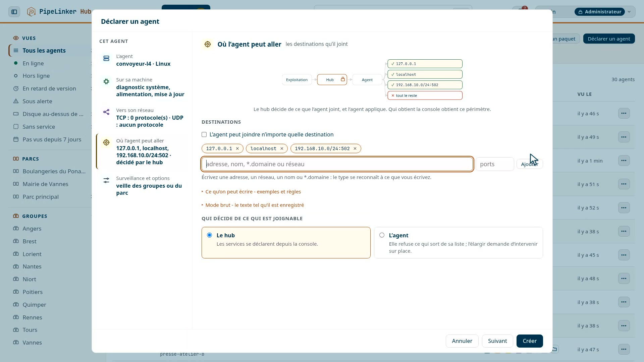644x362 pixels.
Task: Click Déclarer un agent button behind dialog
Action: (x=608, y=39)
